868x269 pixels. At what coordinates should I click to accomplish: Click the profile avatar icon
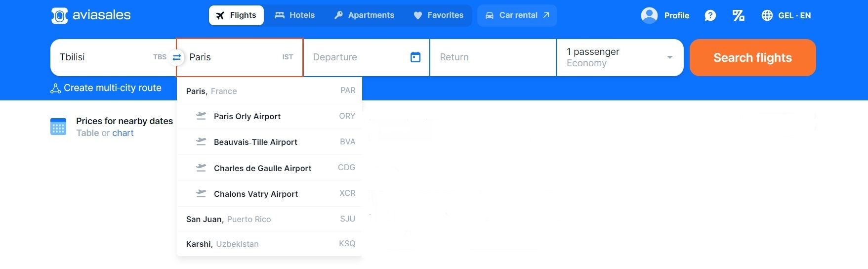[649, 15]
